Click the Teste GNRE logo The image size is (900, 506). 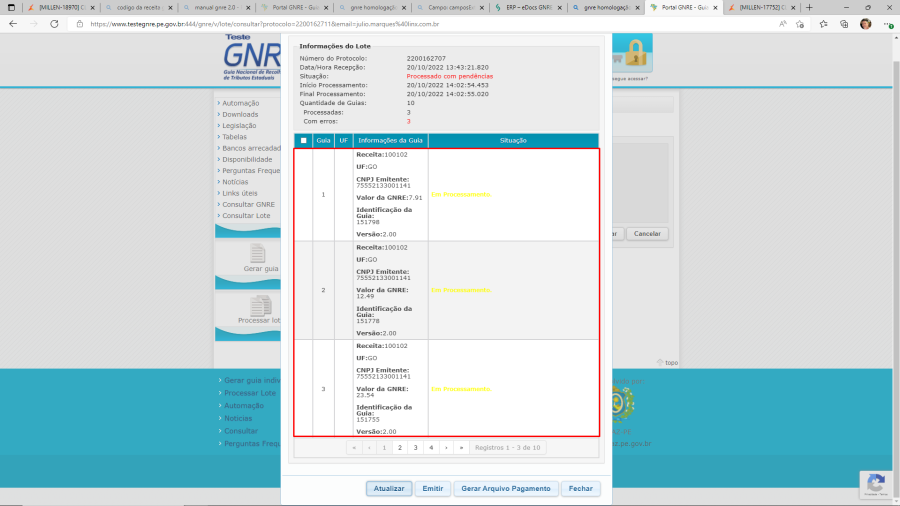[252, 57]
